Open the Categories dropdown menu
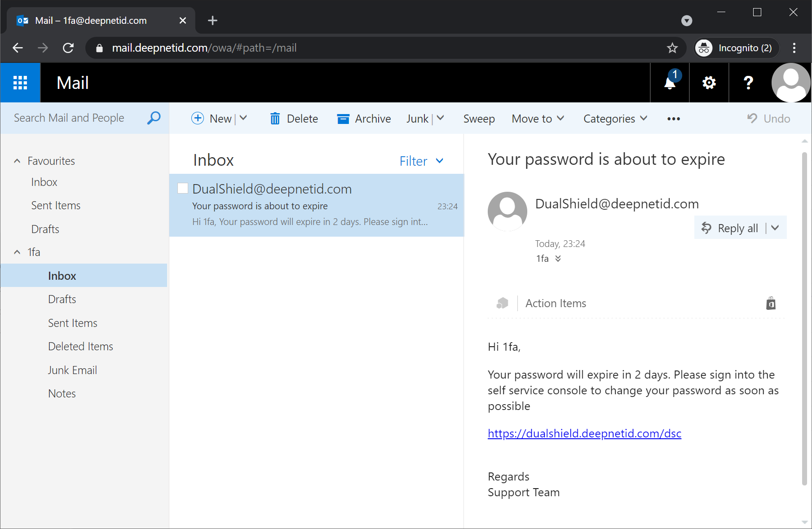The image size is (812, 529). click(x=615, y=119)
